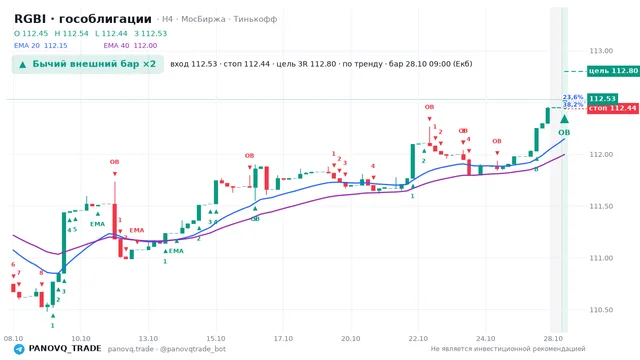Click the open price value O 112.45

click(31, 33)
